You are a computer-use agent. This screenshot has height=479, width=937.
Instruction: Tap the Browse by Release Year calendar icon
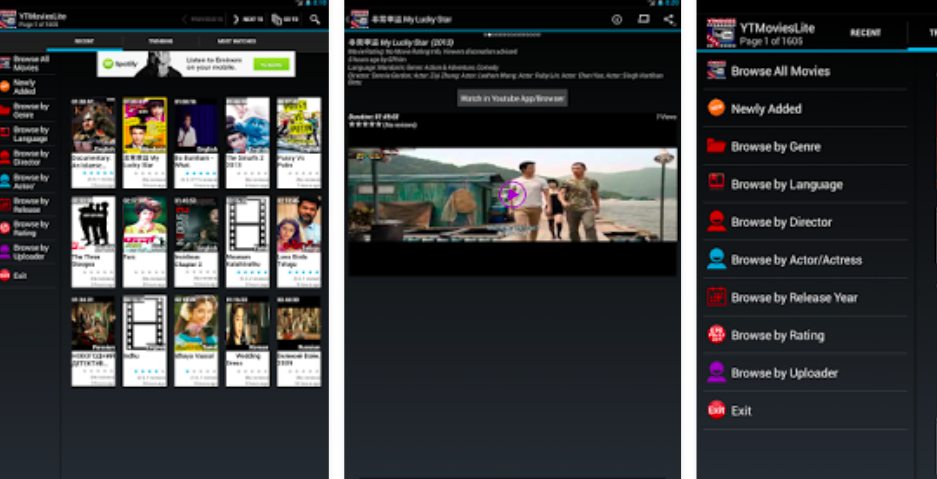tap(716, 297)
